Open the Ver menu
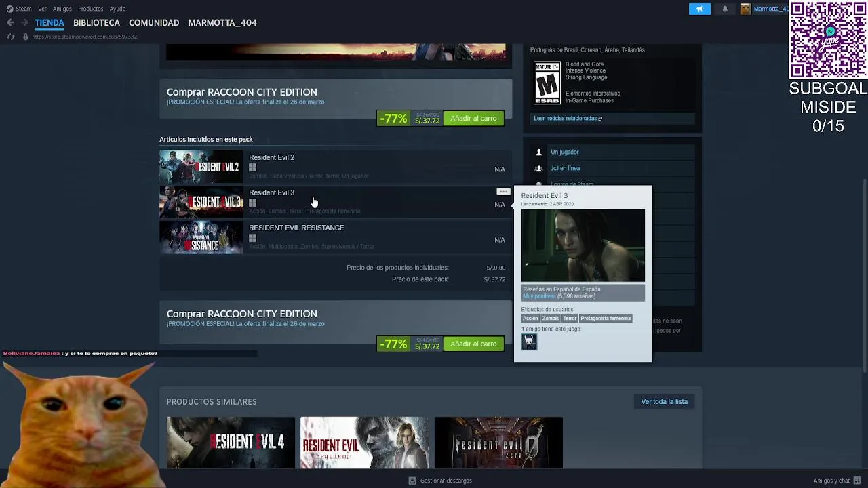Screen dimensions: 868x488 [x=42, y=9]
